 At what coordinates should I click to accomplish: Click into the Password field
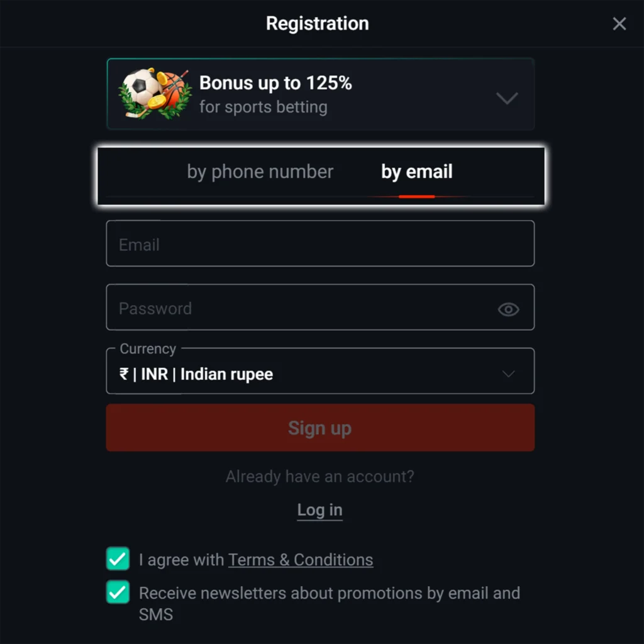point(302,308)
